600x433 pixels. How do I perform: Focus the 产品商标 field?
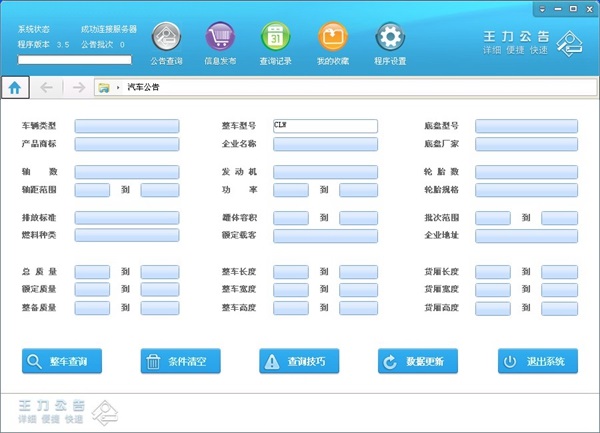click(127, 144)
